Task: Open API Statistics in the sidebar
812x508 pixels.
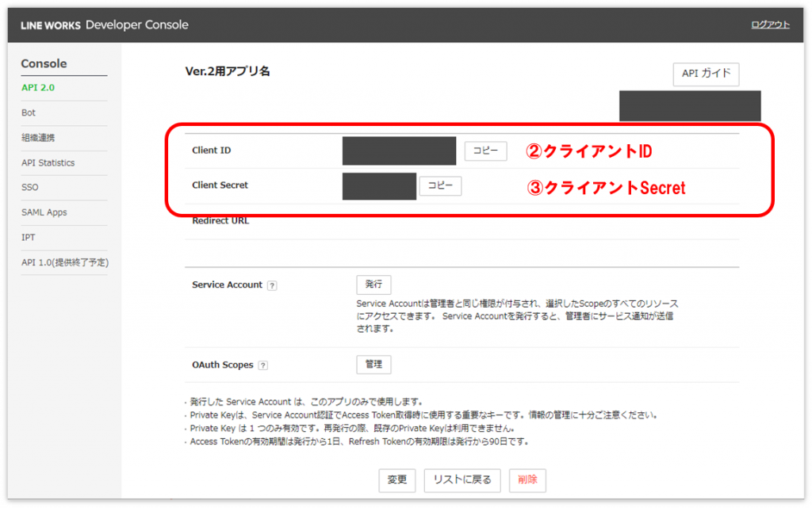Action: point(48,163)
